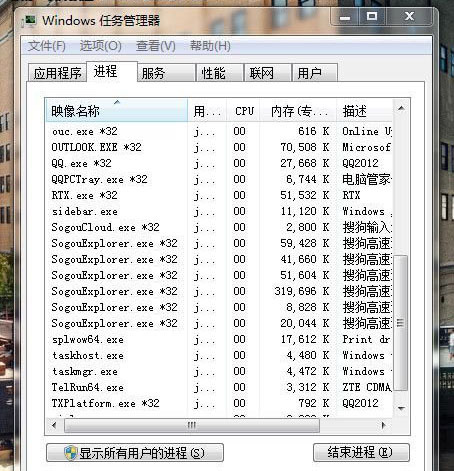
Task: Click the Task Manager title bar icon
Action: coord(29,21)
